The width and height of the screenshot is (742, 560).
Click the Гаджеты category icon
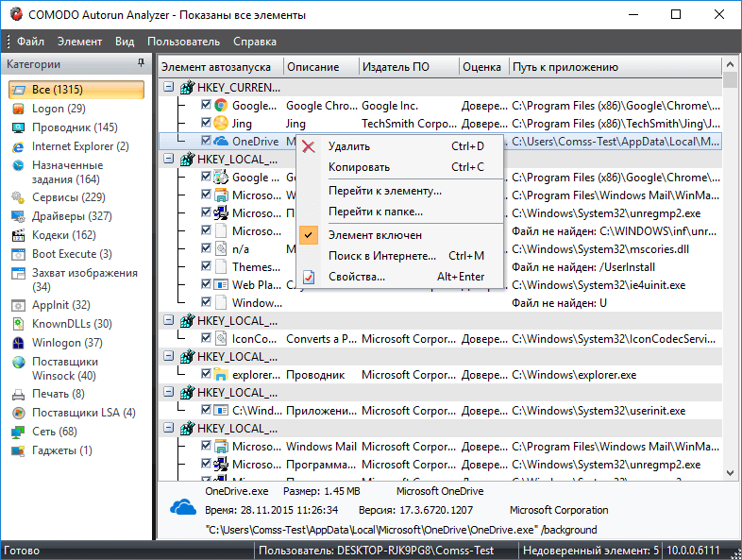pos(19,450)
